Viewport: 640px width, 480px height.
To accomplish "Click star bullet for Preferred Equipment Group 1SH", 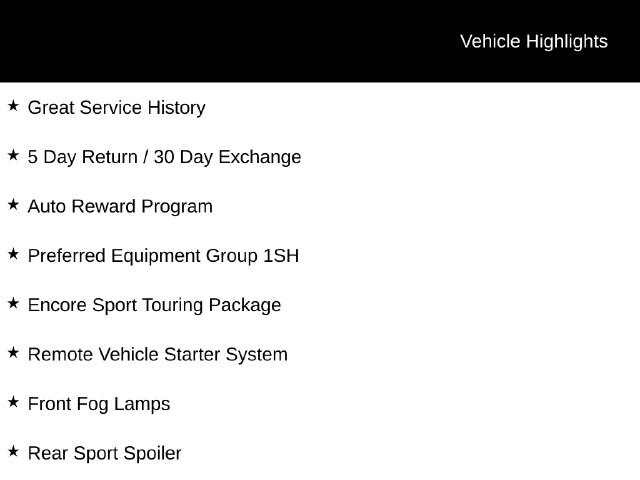I will tap(13, 254).
